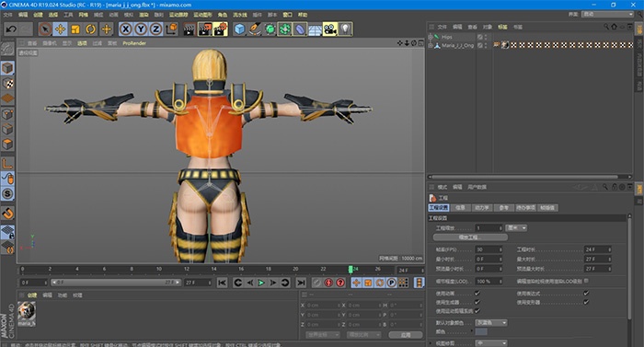Render the active view clapperboard icon

(x=189, y=29)
